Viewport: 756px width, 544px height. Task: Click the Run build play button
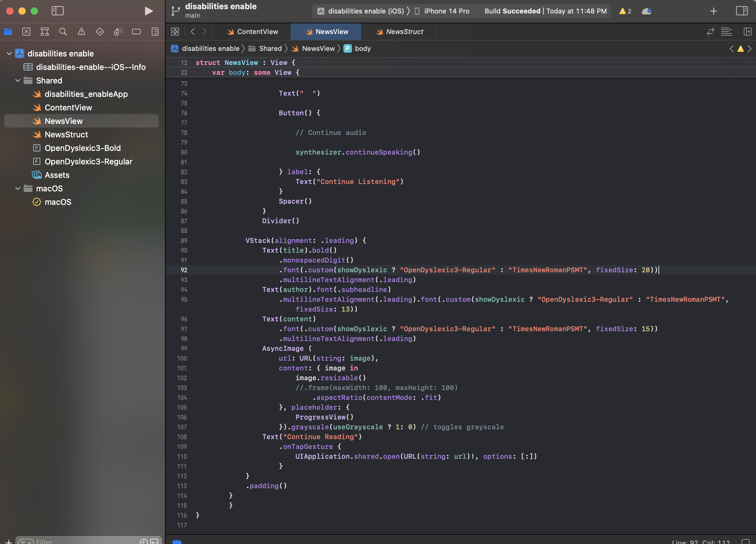click(148, 11)
